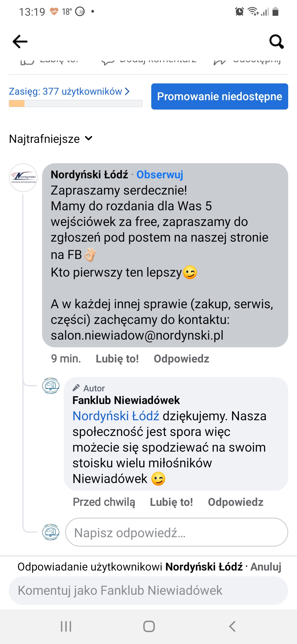The image size is (297, 644).
Task: Cancel replying with Anuluj
Action: pyautogui.click(x=266, y=567)
